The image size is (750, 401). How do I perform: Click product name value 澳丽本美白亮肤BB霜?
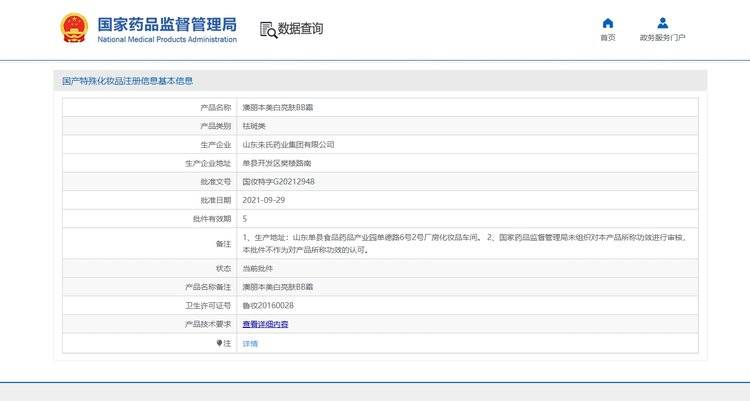277,107
